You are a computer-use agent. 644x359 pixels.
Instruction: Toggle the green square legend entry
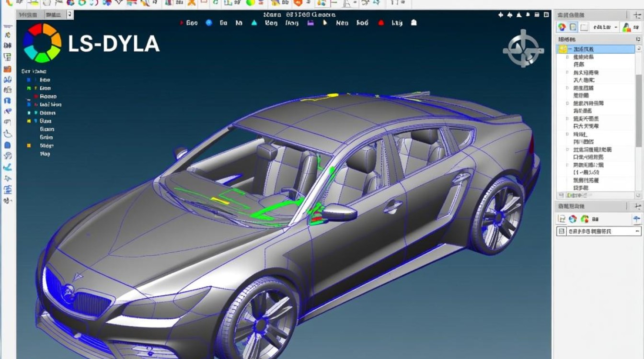point(29,88)
